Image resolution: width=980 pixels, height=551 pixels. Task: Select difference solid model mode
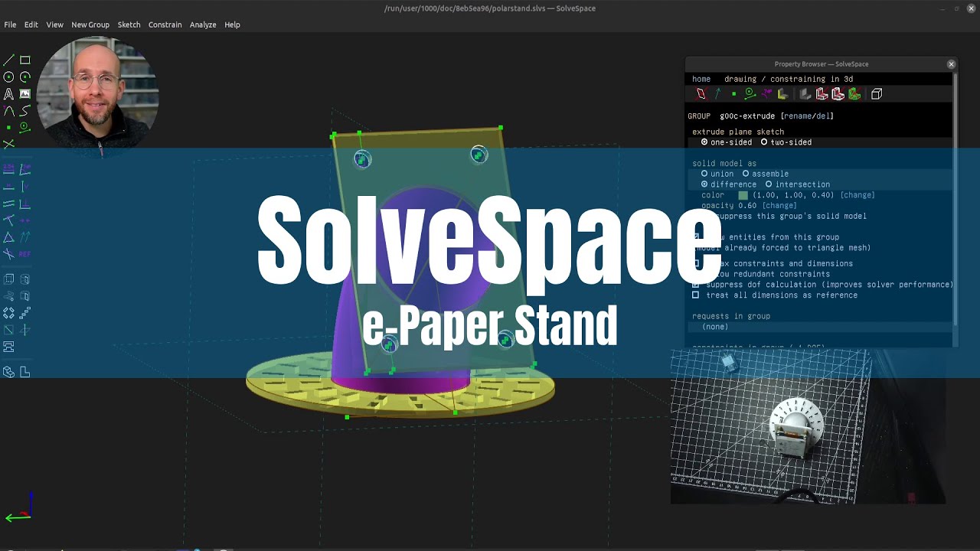(729, 184)
